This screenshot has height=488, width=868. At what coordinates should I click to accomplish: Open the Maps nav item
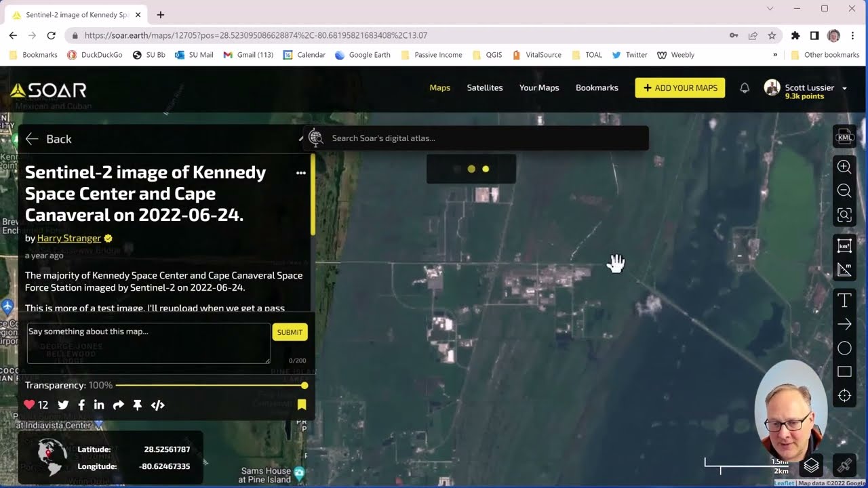click(440, 87)
